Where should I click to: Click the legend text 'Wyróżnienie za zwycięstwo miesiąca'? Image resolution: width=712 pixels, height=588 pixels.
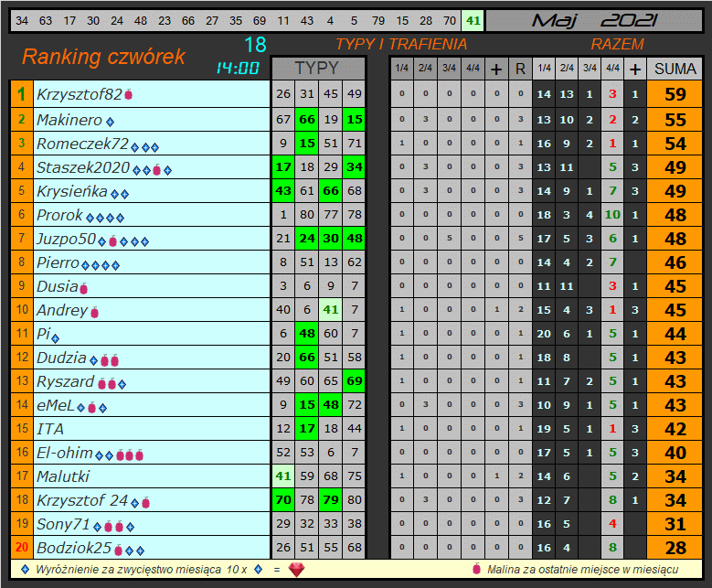coord(129,570)
